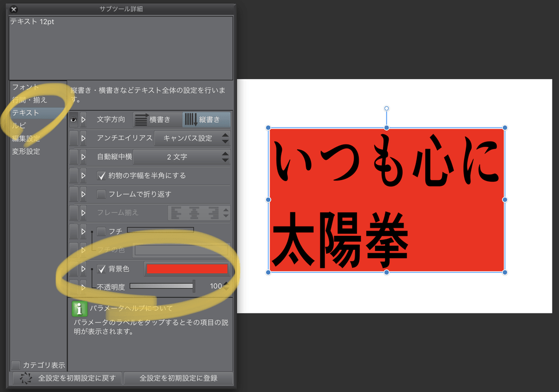
Task: Open the 自動縦中横 2文字 dropdown
Action: (x=182, y=157)
